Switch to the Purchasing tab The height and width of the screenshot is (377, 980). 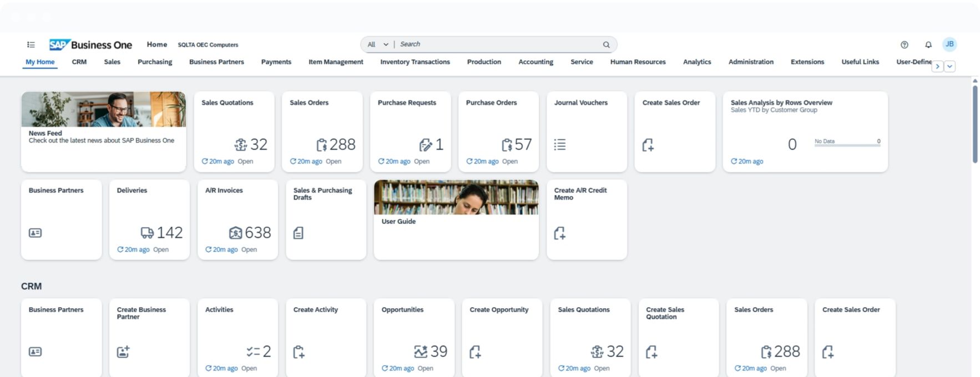click(x=155, y=62)
